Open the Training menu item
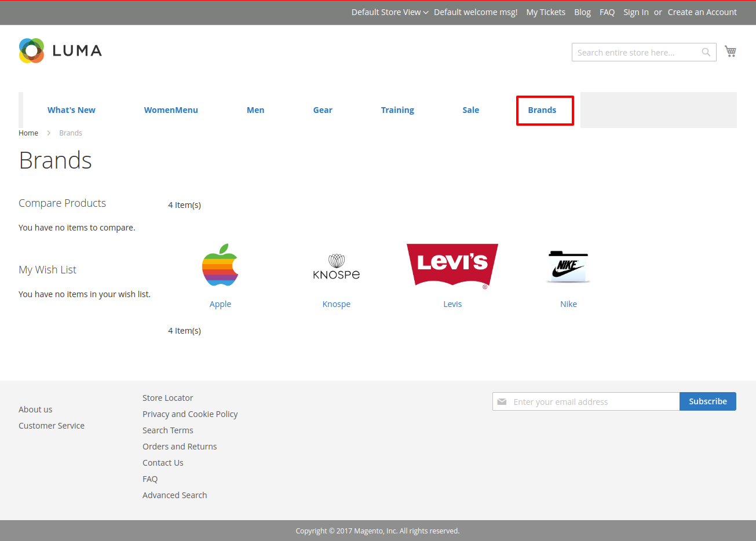 pos(397,110)
